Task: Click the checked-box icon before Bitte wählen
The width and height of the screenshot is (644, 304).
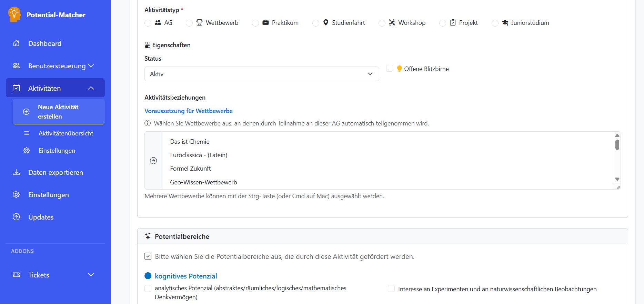Action: point(148,256)
